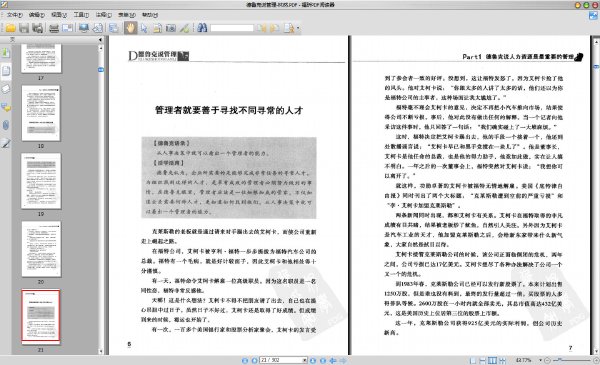The image size is (600, 365).
Task: Open the fifth menu bar item
Action: click(x=103, y=15)
